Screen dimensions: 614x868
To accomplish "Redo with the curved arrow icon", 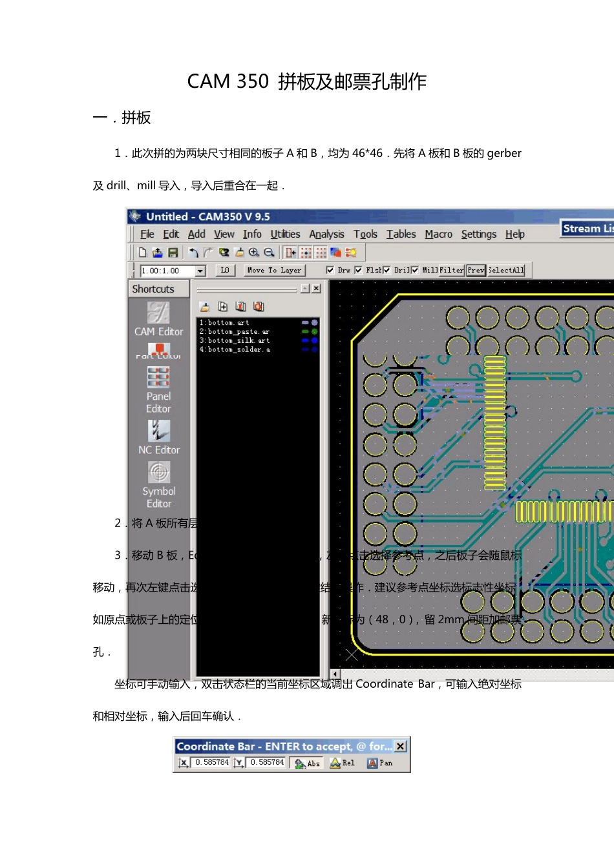I will click(x=208, y=253).
